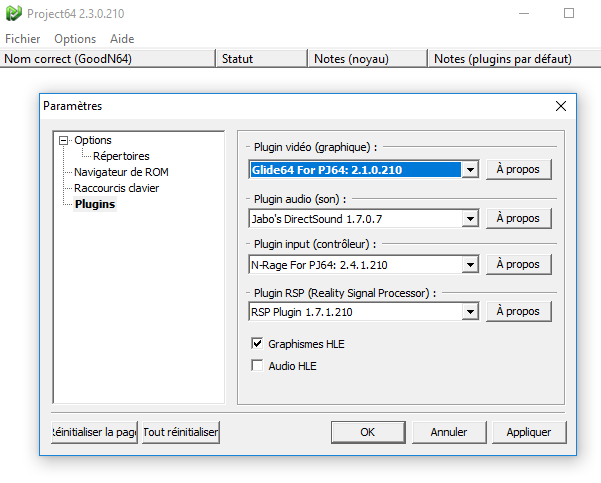601x483 pixels.
Task: Open À propos for audio plugin
Action: 519,218
